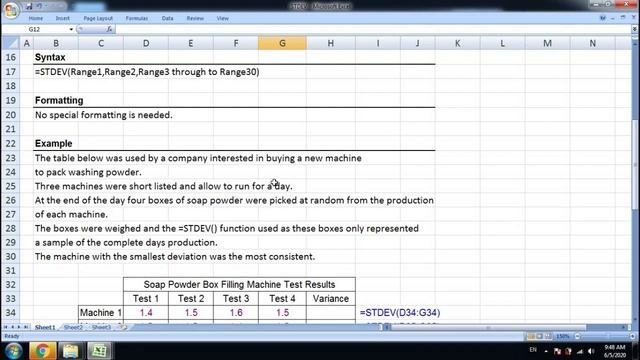Click the horizontal scroll right arrow
Viewport: 640px width, 360px height.
[624, 327]
